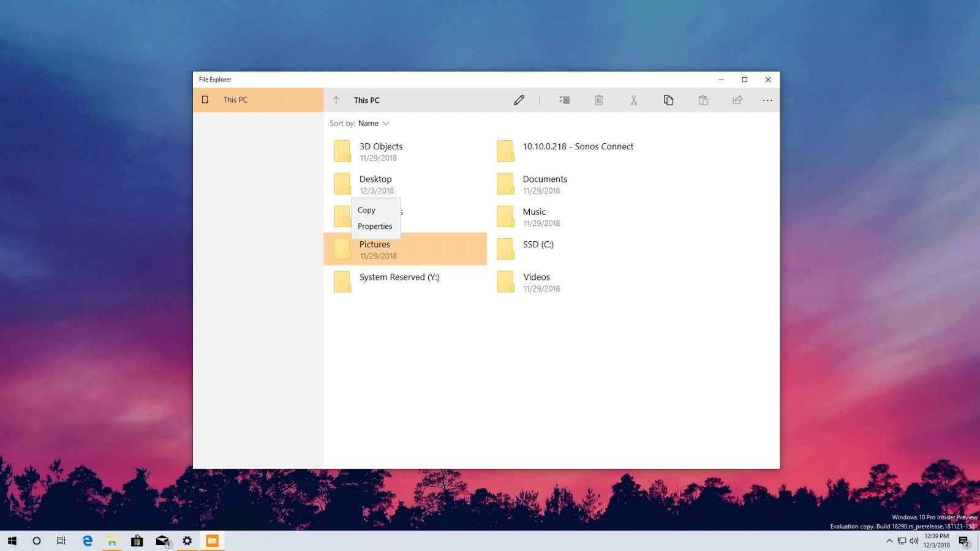
Task: Open Settings gear in the taskbar
Action: click(x=187, y=541)
